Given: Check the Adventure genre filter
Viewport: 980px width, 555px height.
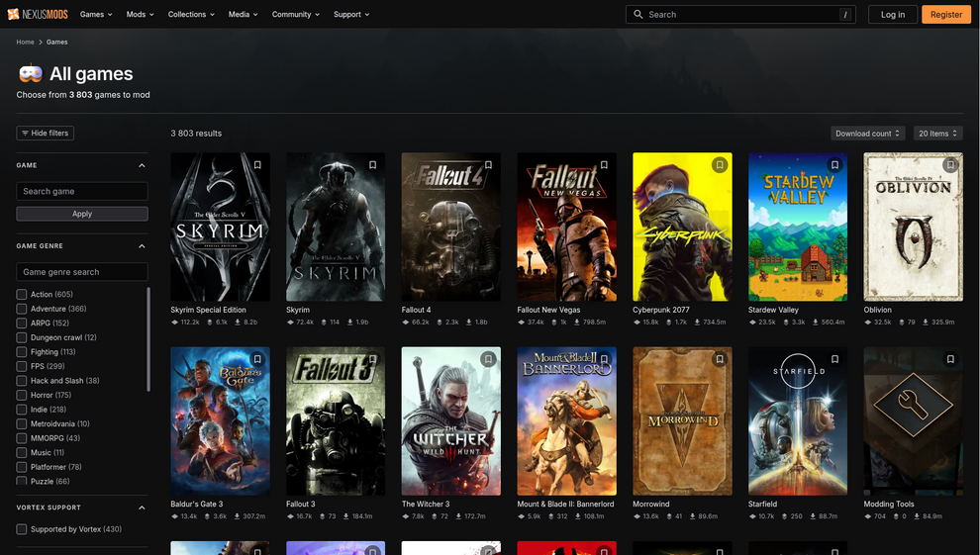Looking at the screenshot, I should (21, 309).
